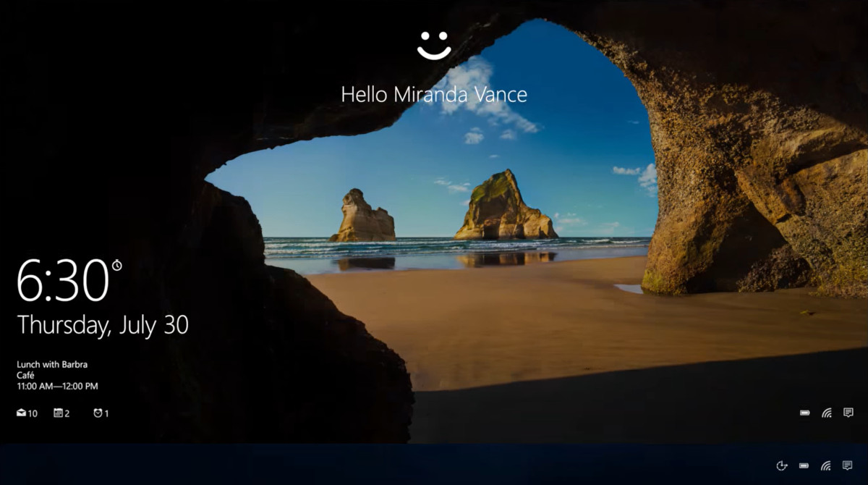
Task: Click the Thursday, July 30 date
Action: pos(103,325)
